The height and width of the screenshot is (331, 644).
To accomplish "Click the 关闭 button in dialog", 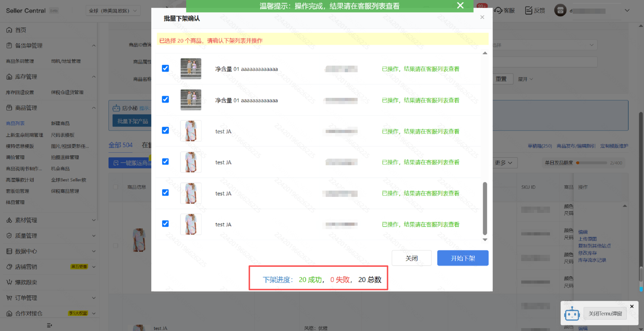I will (x=411, y=258).
